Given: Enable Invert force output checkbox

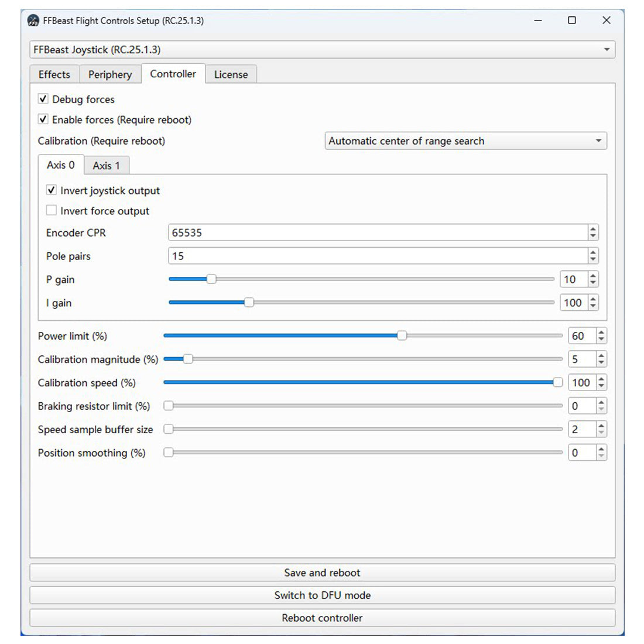Looking at the screenshot, I should click(52, 211).
